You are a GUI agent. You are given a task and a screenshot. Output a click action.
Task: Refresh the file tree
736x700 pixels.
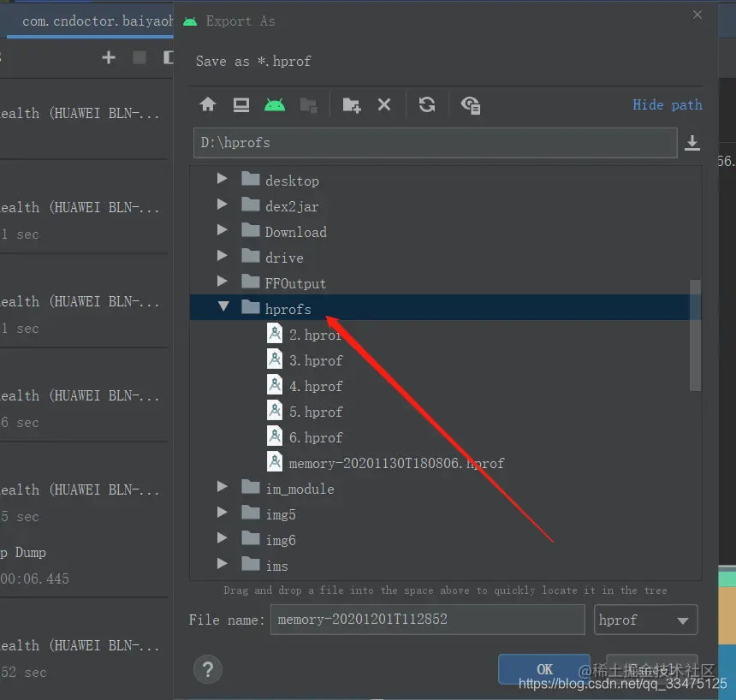click(427, 104)
